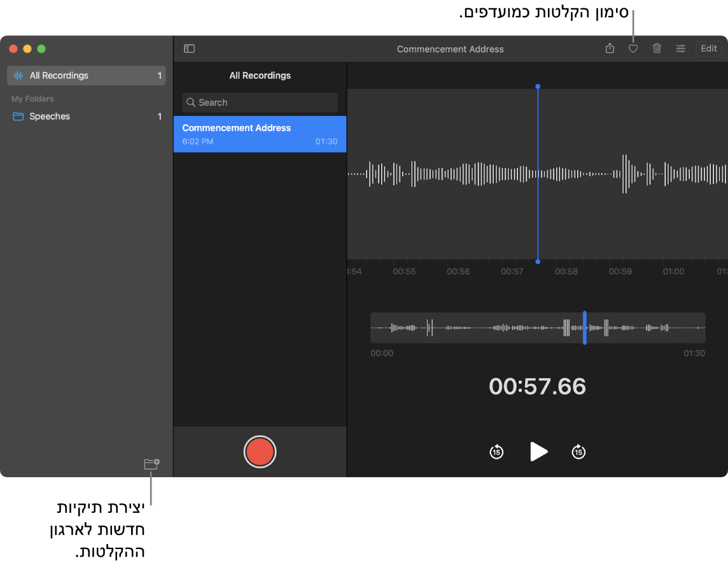Screen dimensions: 728x565
Task: Share the Commencement Address recording
Action: (x=610, y=48)
